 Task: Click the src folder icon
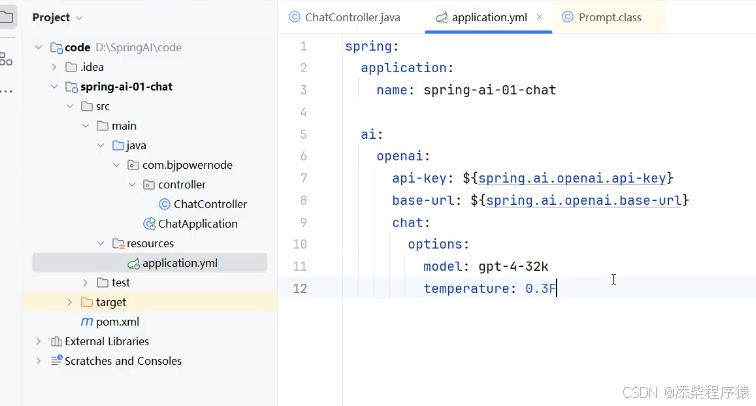87,106
